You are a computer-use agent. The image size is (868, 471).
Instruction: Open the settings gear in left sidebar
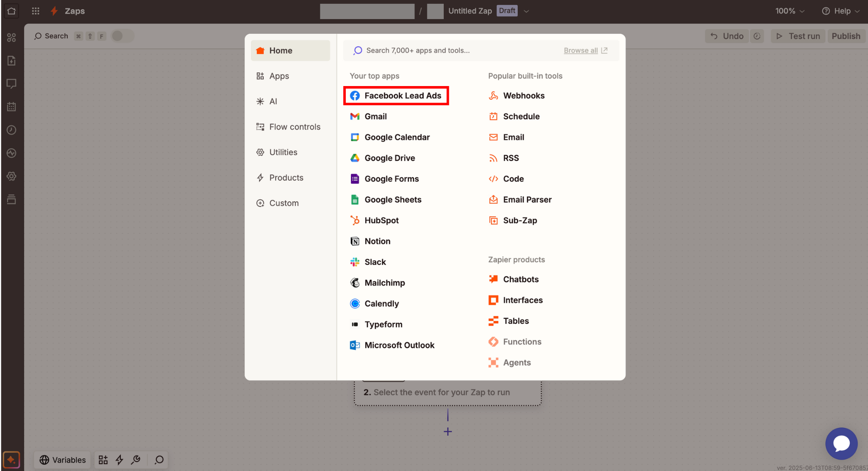point(11,176)
